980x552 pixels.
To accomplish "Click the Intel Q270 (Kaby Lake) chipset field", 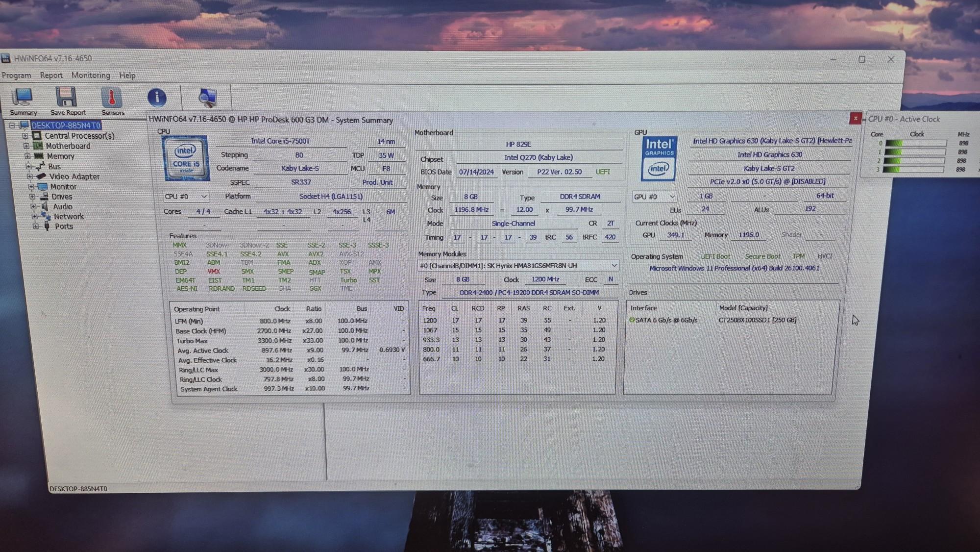I will 539,157.
